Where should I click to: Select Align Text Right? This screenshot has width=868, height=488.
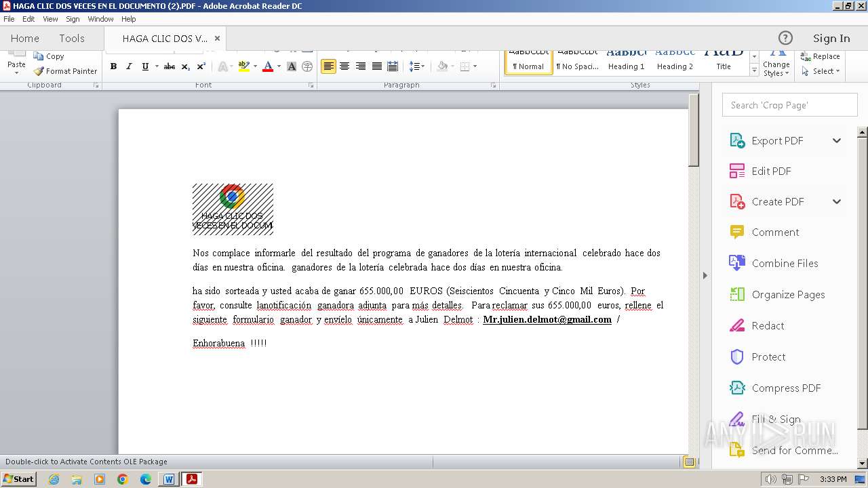pyautogui.click(x=361, y=66)
